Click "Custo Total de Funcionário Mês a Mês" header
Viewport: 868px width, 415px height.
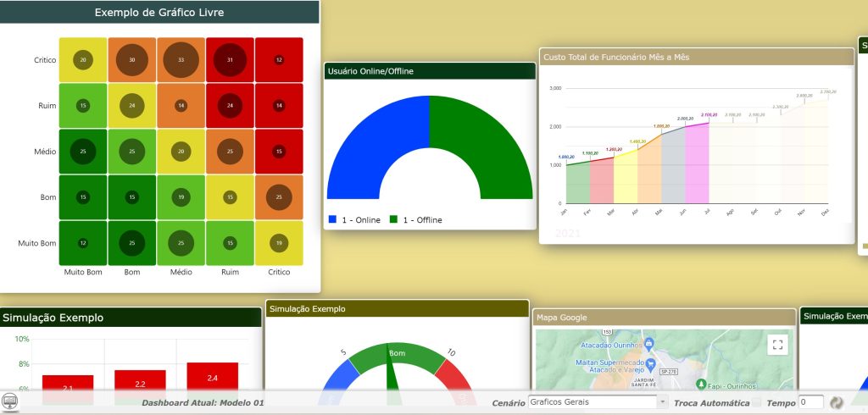coord(697,57)
